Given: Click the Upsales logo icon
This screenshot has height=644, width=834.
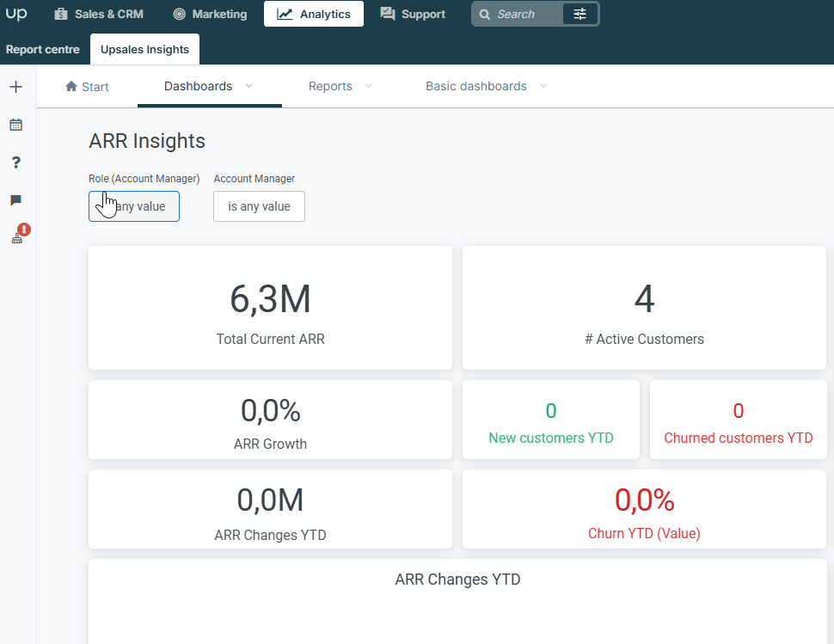Looking at the screenshot, I should pyautogui.click(x=16, y=14).
